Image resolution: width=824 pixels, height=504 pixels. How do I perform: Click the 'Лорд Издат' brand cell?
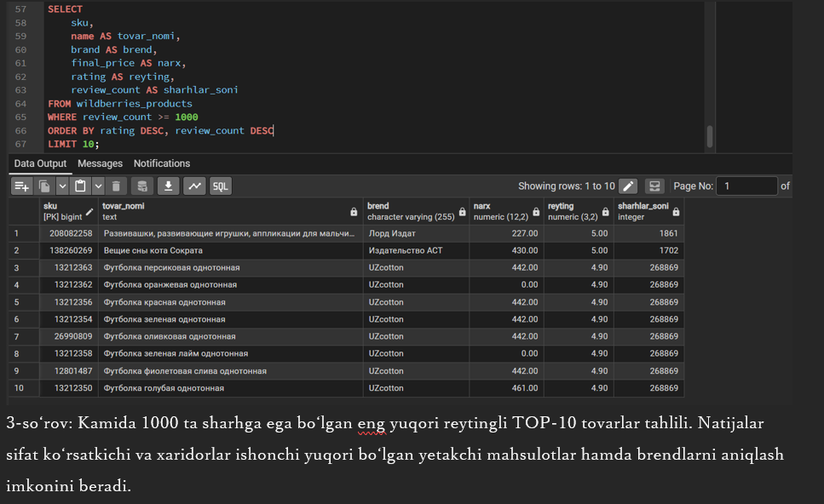click(416, 233)
